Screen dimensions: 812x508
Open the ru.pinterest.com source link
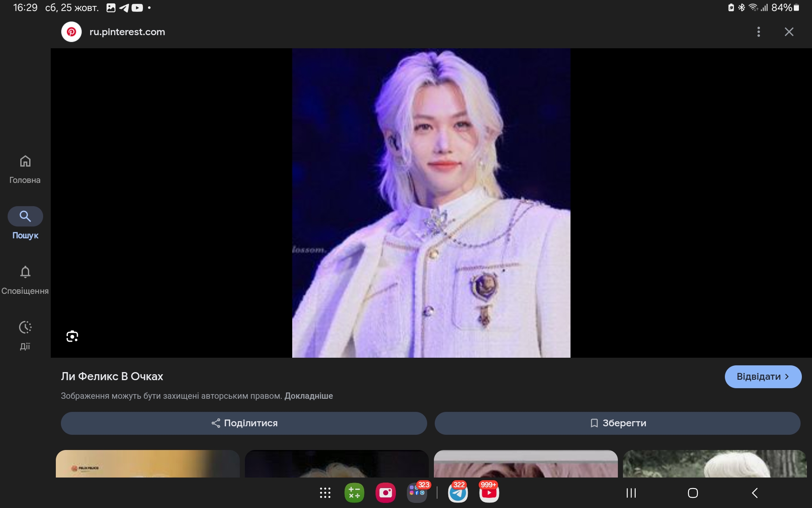coord(127,32)
